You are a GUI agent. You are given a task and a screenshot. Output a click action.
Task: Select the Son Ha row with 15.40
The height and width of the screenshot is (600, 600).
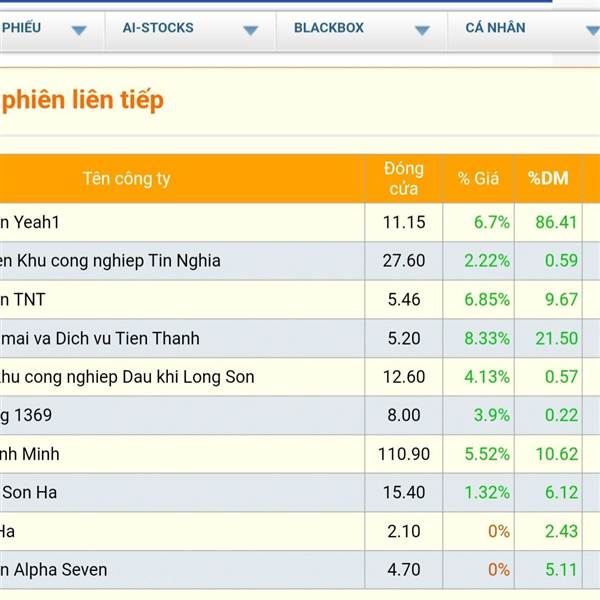point(291,492)
